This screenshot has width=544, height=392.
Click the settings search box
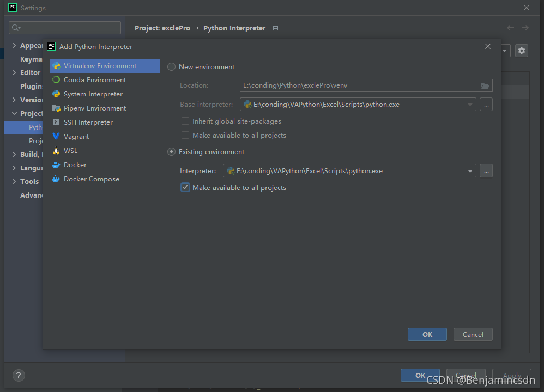coord(64,27)
